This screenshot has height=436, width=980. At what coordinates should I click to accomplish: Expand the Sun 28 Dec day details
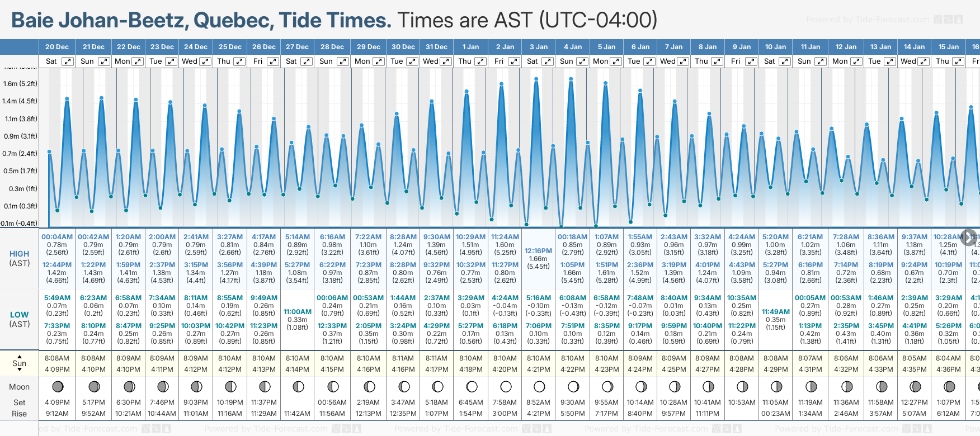(x=342, y=61)
